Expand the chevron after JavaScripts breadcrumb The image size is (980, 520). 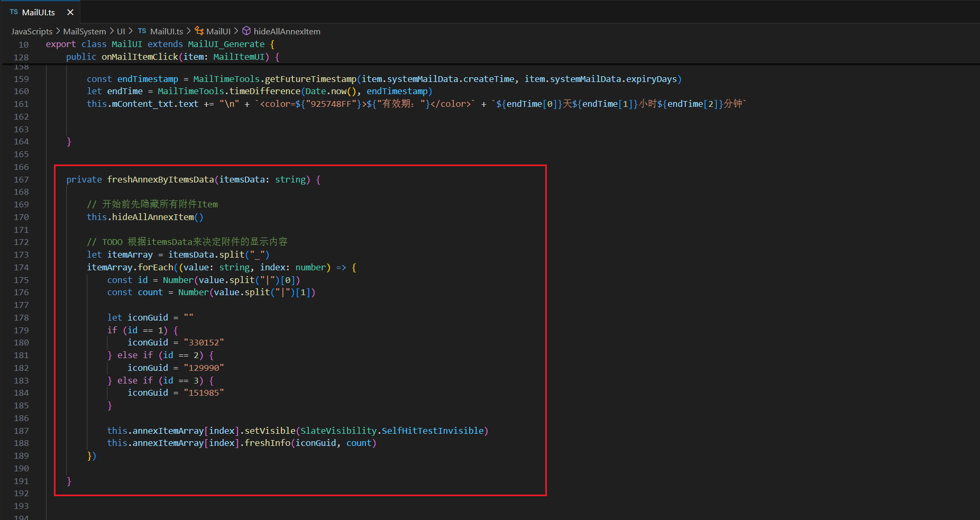coord(58,31)
